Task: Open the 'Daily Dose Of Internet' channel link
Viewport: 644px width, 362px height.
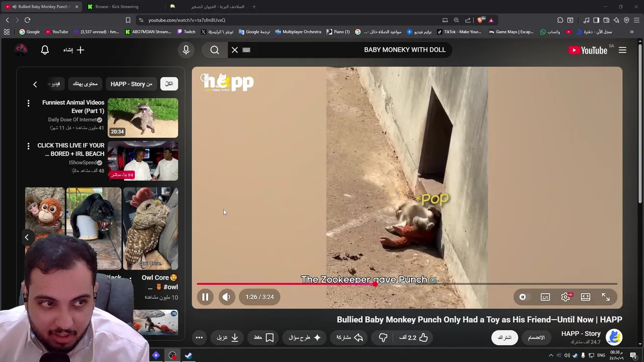Action: pos(72,120)
